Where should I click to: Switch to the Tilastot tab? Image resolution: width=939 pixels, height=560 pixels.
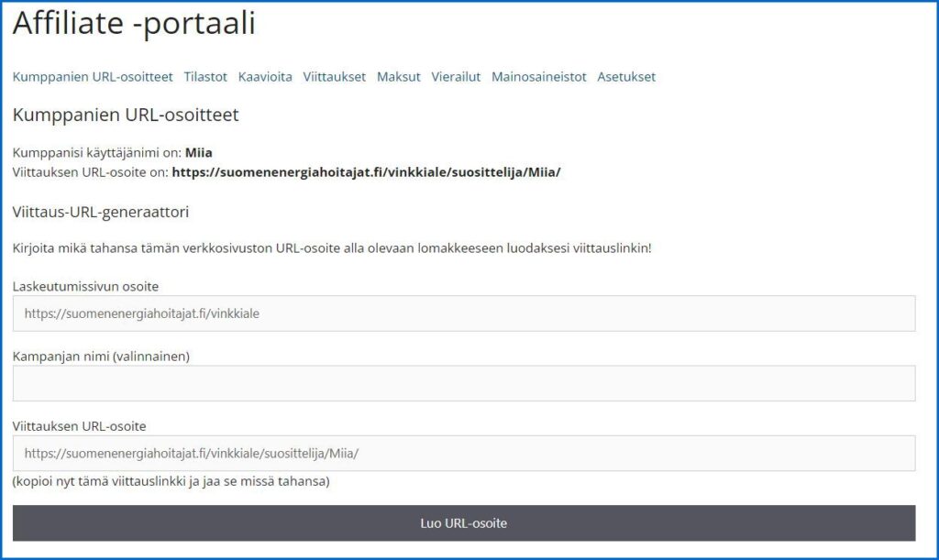point(205,77)
